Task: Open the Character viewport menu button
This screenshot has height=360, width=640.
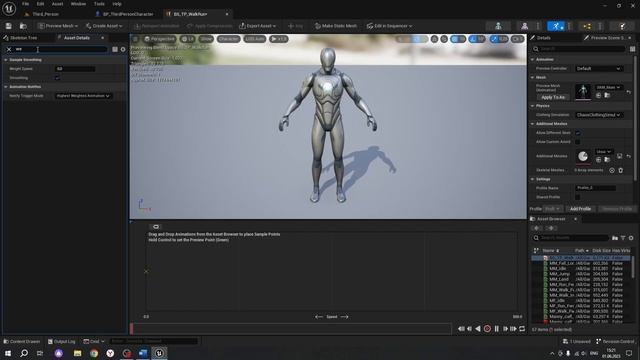Action: pyautogui.click(x=228, y=39)
